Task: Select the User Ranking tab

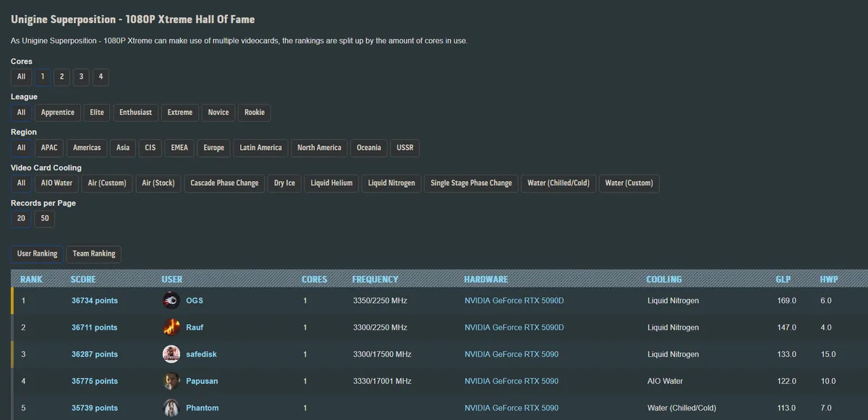Action: 37,254
